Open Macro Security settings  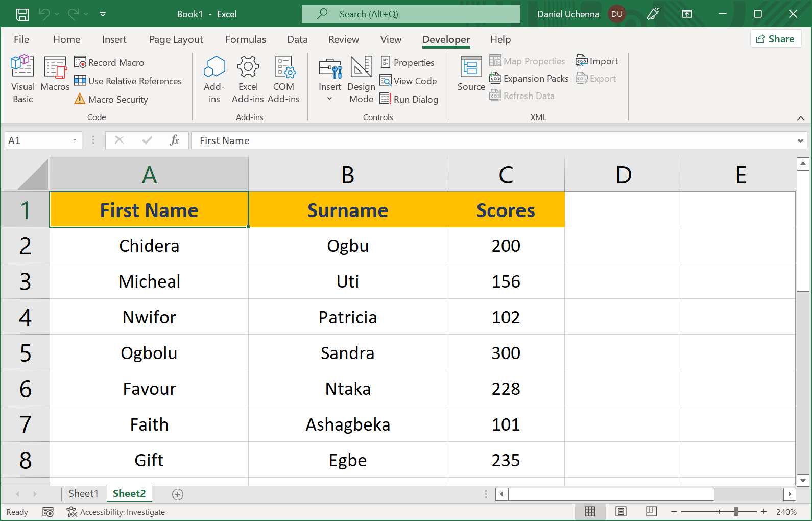[x=111, y=99]
